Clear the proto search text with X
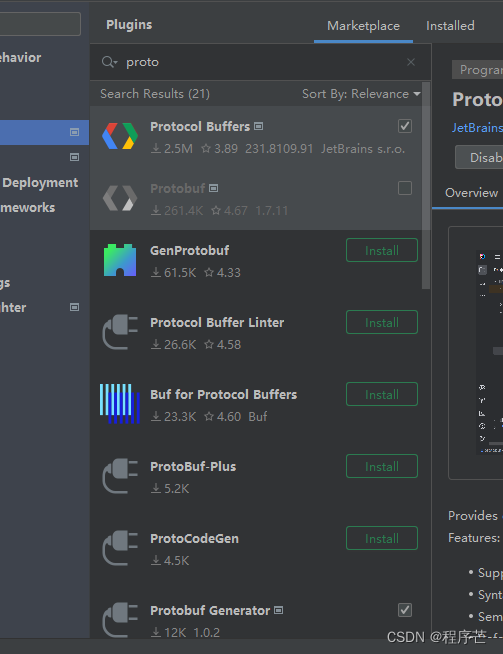This screenshot has height=654, width=503. click(411, 62)
